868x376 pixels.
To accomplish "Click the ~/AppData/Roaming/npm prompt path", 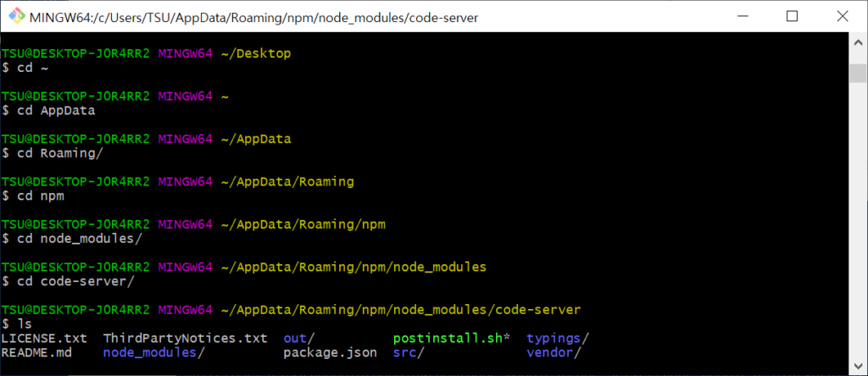I will click(x=303, y=224).
